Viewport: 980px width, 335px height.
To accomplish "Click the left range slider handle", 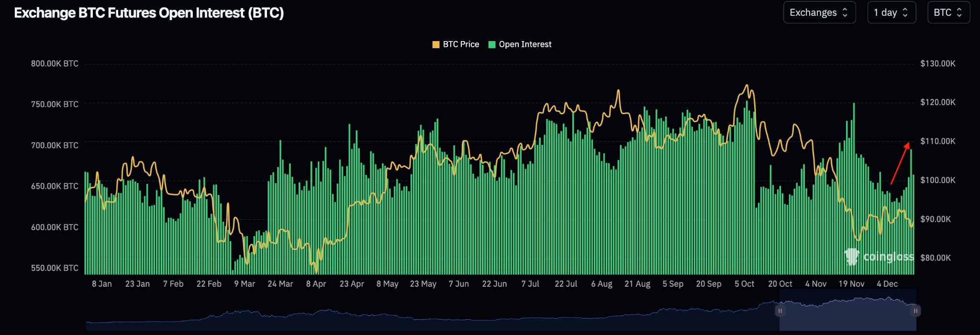I will [780, 311].
